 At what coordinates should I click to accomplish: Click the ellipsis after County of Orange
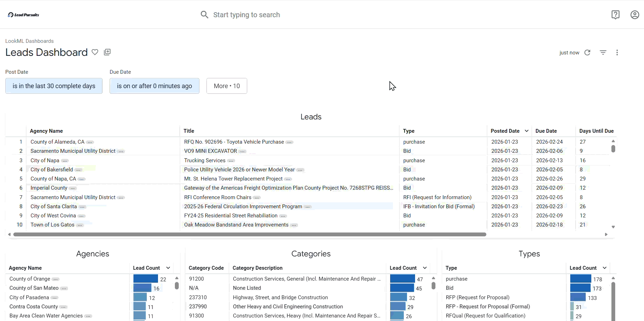pos(56,279)
